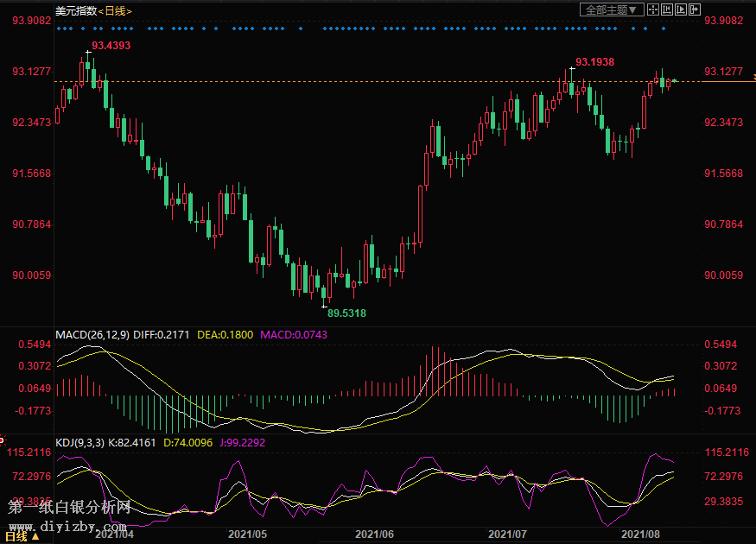The height and width of the screenshot is (544, 756).
Task: Click the 2021/06 date on time axis
Action: [x=375, y=535]
